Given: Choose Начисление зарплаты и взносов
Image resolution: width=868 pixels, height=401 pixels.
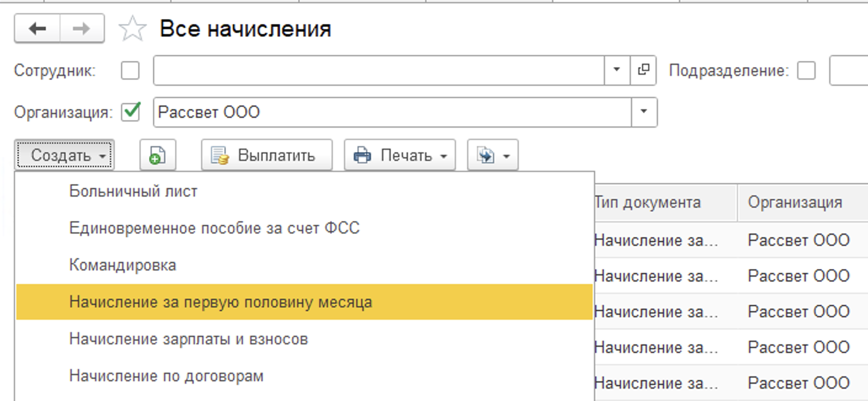Looking at the screenshot, I should 304,339.
